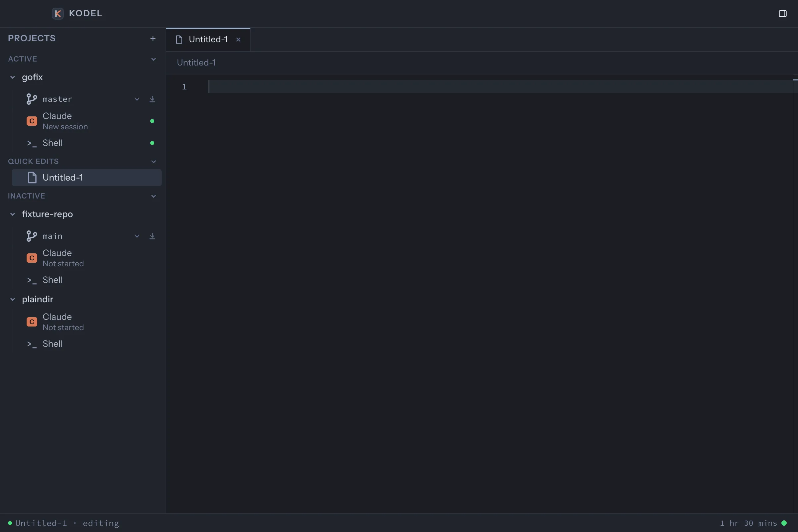Viewport: 798px width, 532px height.
Task: Click the PROJECTS panel heading
Action: (32, 38)
